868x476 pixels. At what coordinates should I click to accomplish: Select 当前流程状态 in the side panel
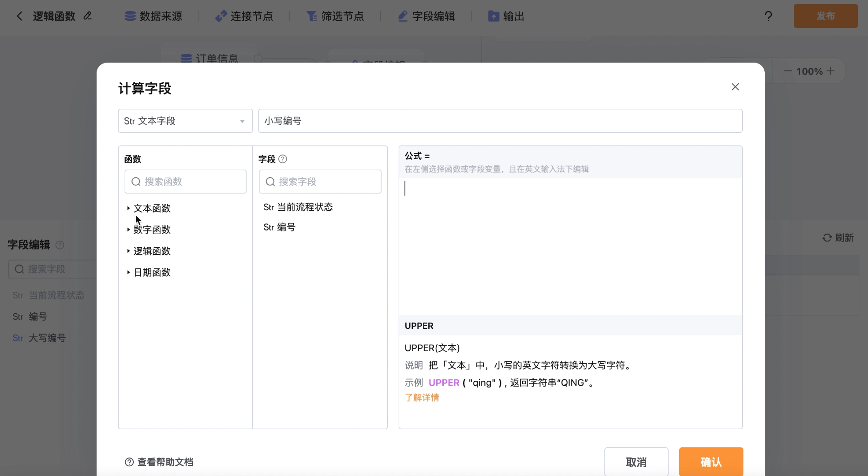point(49,295)
